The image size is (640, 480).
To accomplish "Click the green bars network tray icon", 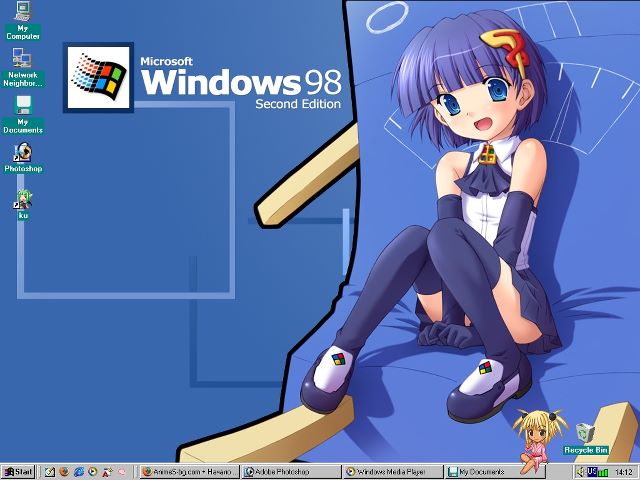I will click(603, 473).
